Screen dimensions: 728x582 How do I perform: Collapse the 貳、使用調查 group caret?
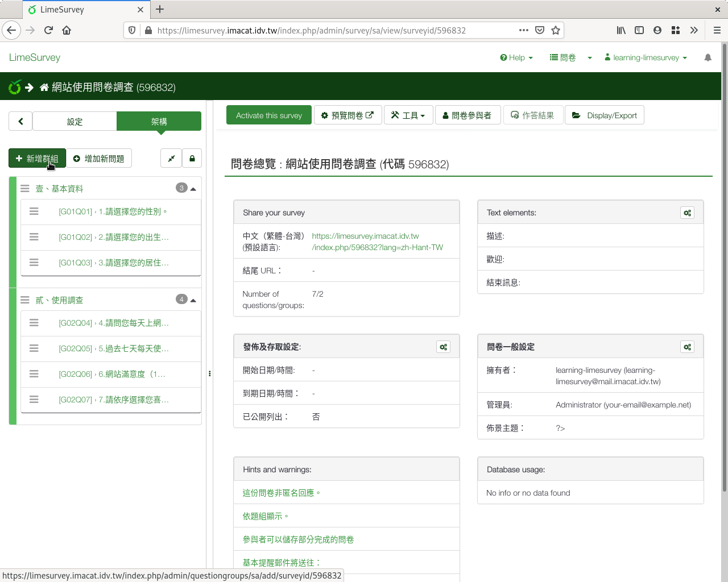(x=193, y=300)
